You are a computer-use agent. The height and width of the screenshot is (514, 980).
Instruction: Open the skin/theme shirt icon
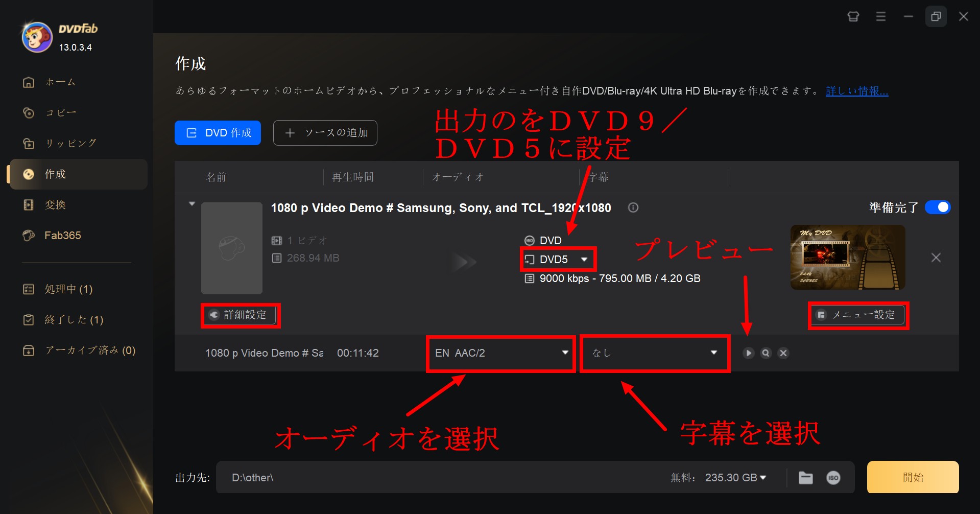[x=853, y=17]
